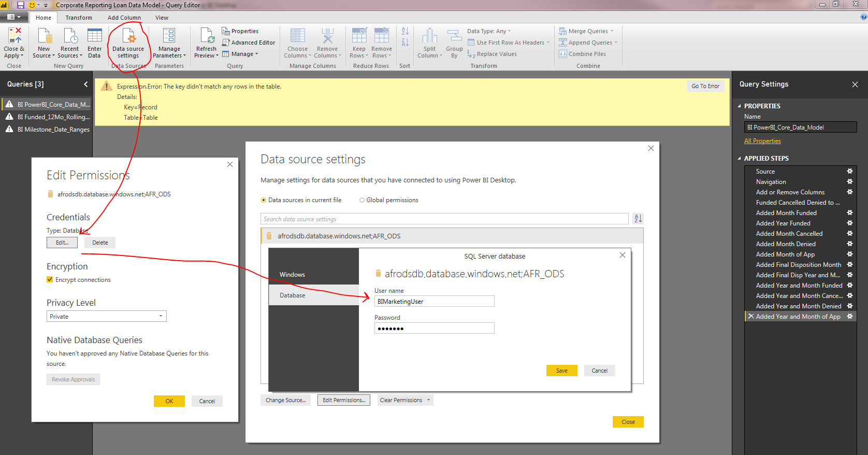Switch to the View ribbon tab
The width and height of the screenshot is (868, 455).
click(162, 18)
